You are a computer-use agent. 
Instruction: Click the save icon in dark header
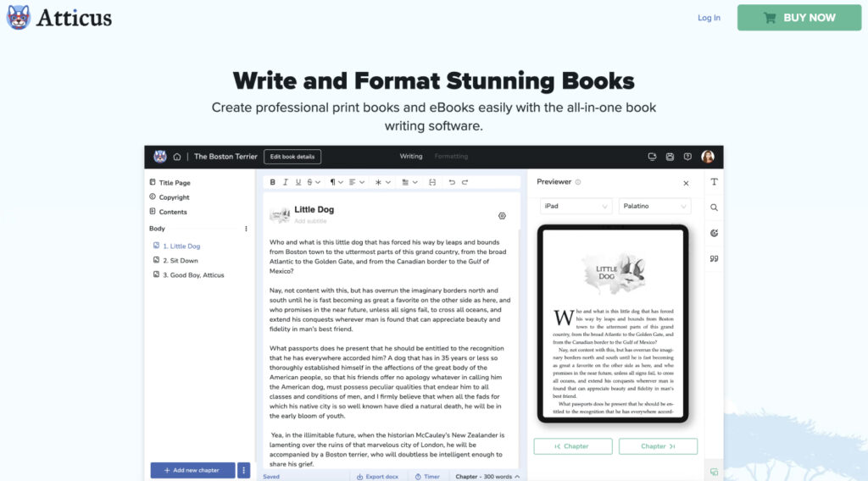point(670,157)
